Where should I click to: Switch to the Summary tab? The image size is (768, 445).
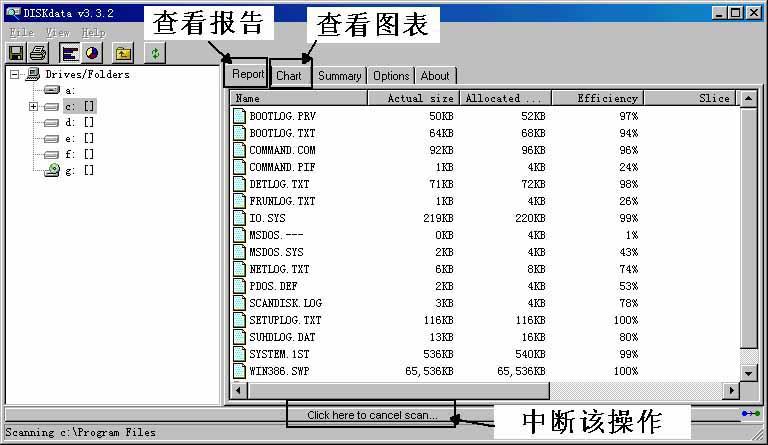point(339,76)
